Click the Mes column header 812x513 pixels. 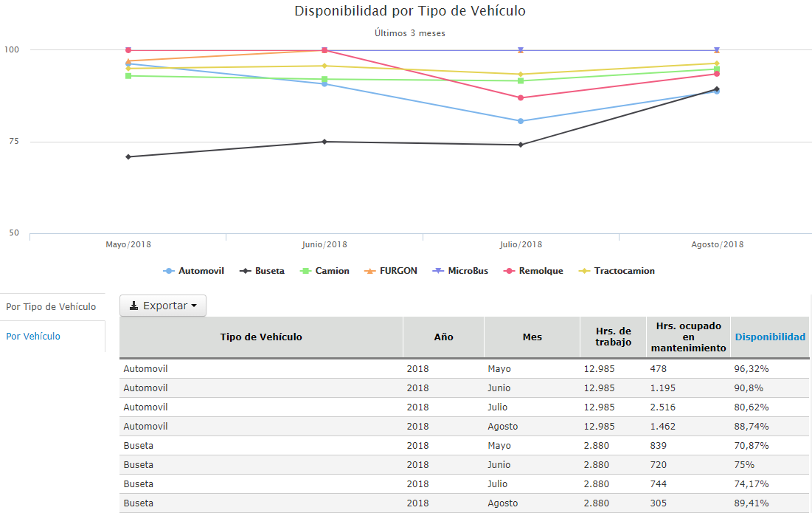[x=532, y=337]
